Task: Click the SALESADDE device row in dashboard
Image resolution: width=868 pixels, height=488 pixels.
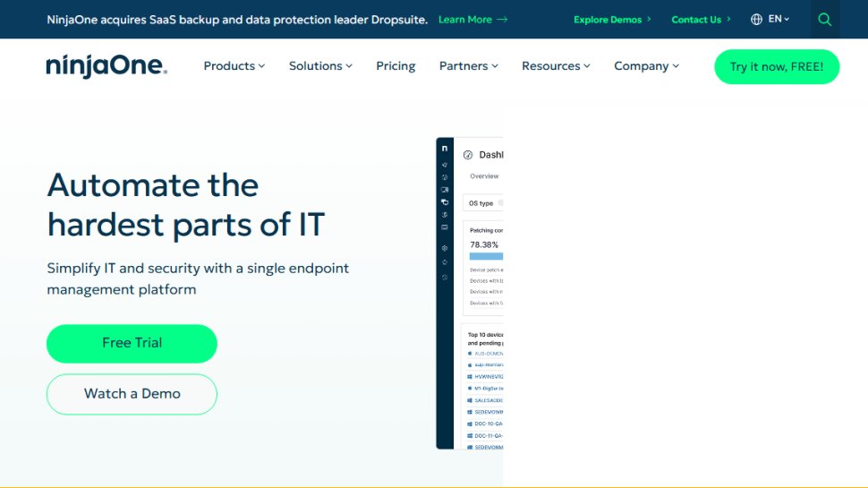Action: point(486,400)
